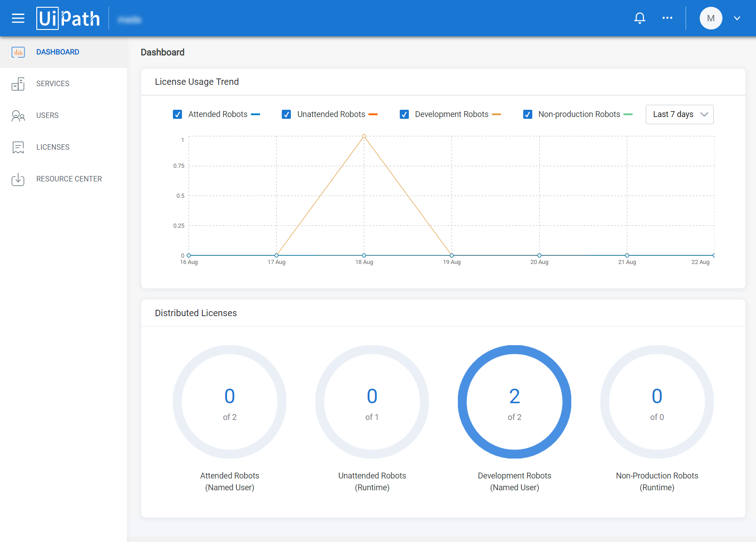Viewport: 756px width, 542px height.
Task: Open the three-dot more options menu
Action: tap(667, 18)
